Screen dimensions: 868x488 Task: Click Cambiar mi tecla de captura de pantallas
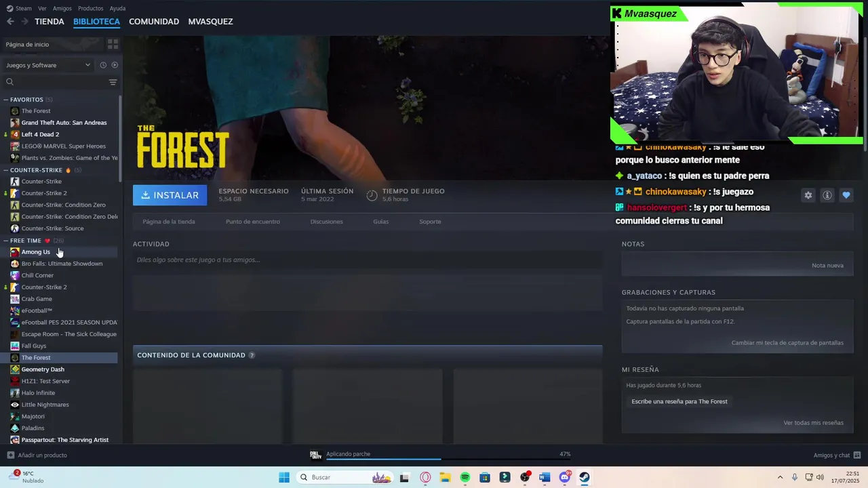point(787,343)
